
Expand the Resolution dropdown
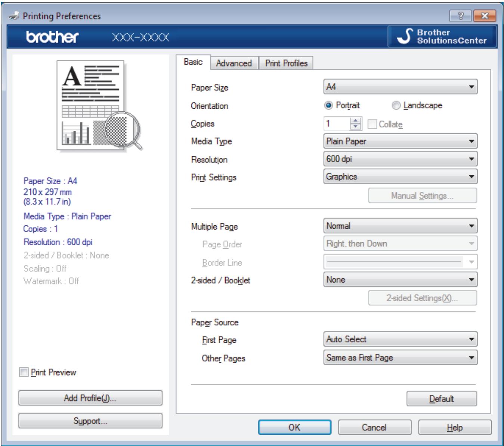click(401, 159)
